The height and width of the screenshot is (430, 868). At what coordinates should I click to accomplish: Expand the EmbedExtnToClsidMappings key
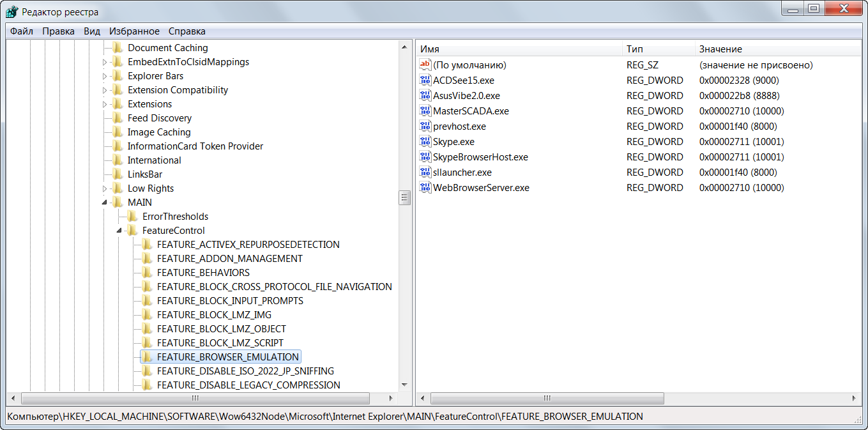pyautogui.click(x=105, y=62)
